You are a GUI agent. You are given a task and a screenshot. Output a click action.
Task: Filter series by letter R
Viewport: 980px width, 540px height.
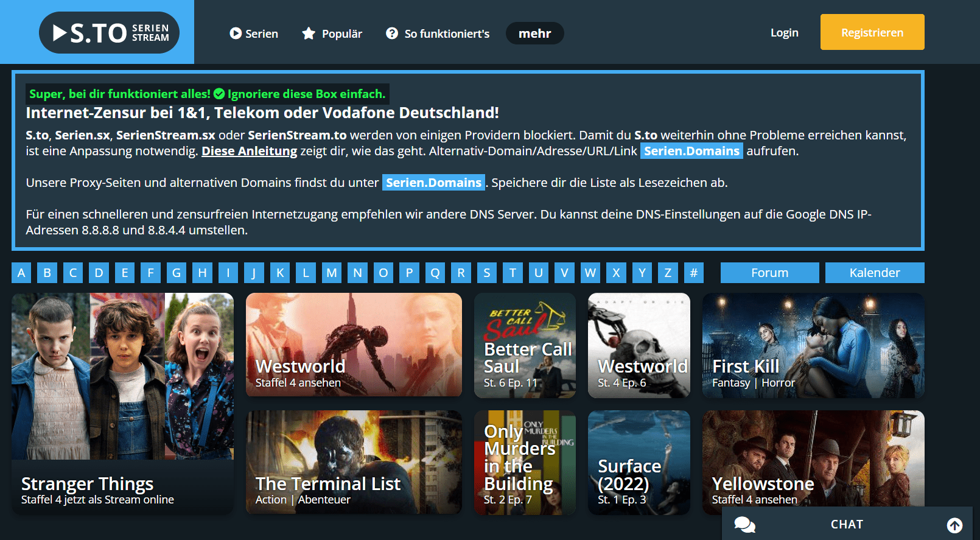[461, 273]
